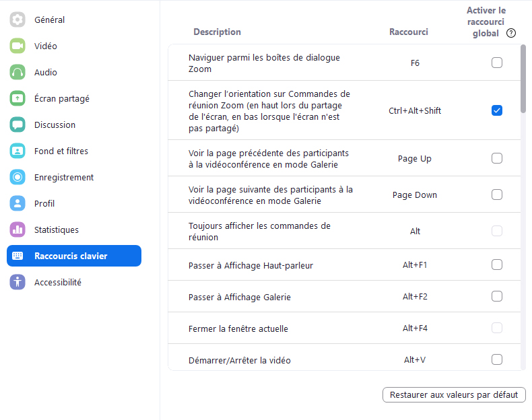This screenshot has height=420, width=532.
Task: Click the Général gear icon
Action: click(18, 20)
